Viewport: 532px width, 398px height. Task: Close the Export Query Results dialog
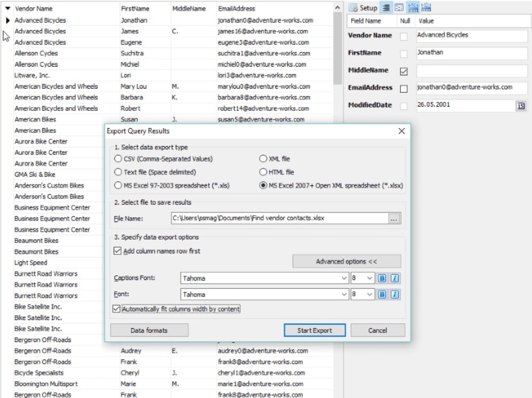pyautogui.click(x=401, y=131)
